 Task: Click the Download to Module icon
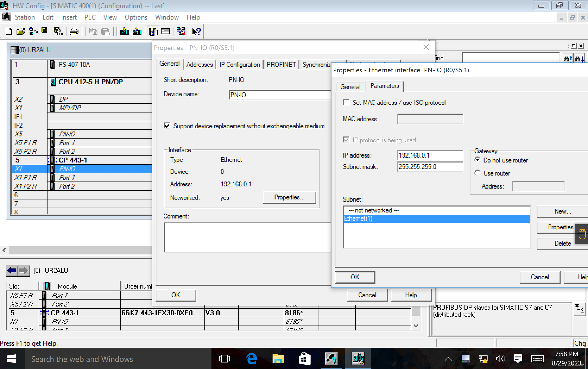pos(125,32)
